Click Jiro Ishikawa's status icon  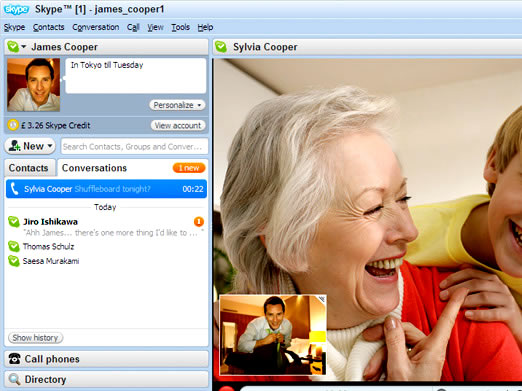14,222
